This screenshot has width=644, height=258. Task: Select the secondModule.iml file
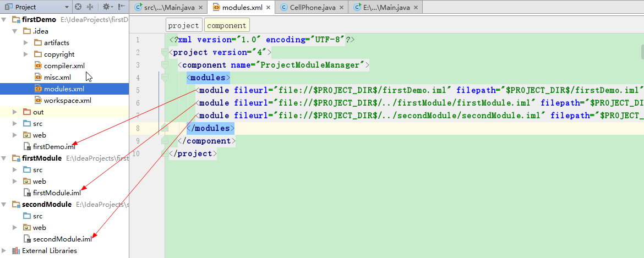62,239
